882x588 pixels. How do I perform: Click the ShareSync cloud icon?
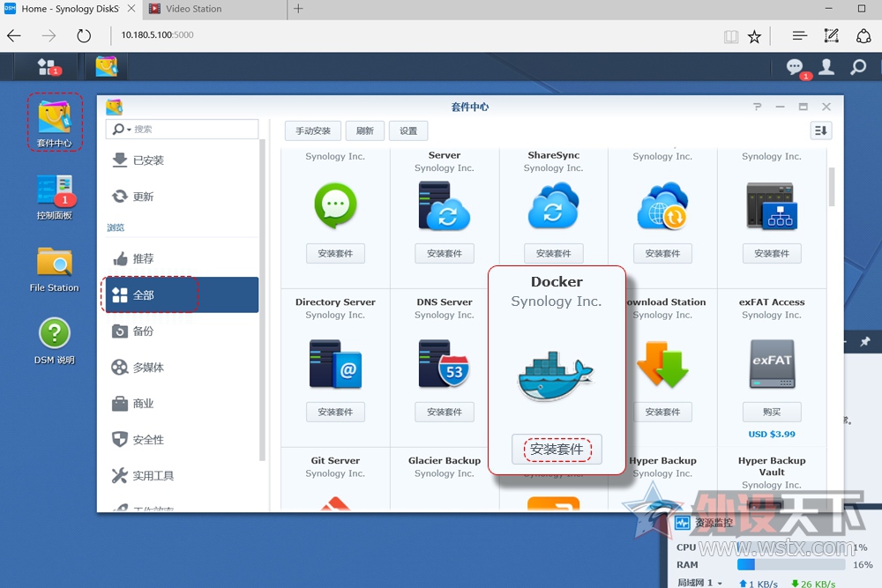pos(554,205)
